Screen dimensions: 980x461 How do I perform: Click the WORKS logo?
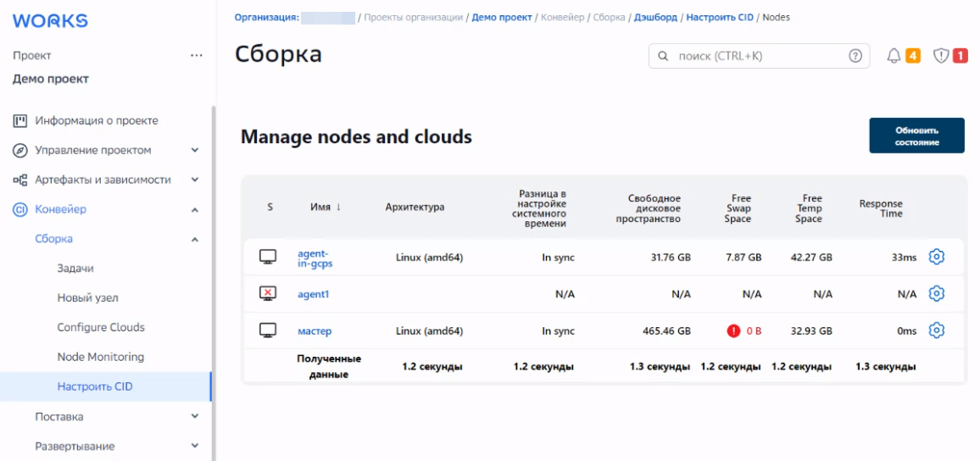point(50,21)
